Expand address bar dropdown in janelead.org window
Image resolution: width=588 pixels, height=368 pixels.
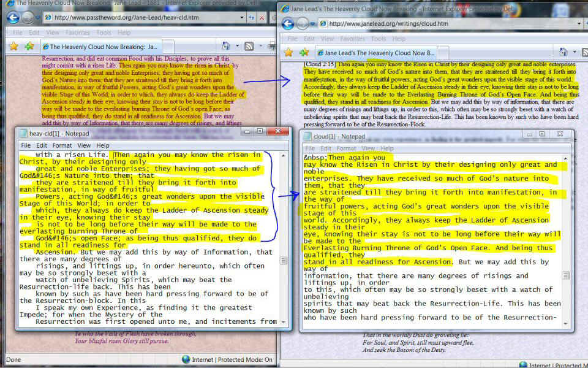point(579,24)
